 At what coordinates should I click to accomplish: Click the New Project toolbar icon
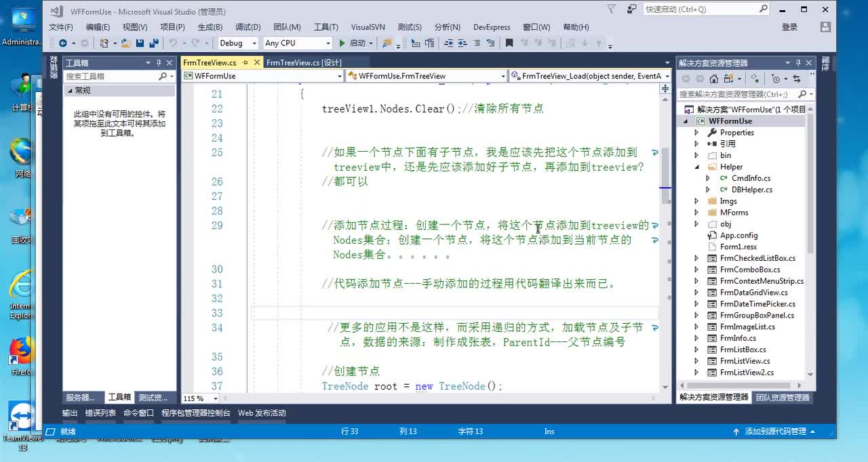(104, 43)
